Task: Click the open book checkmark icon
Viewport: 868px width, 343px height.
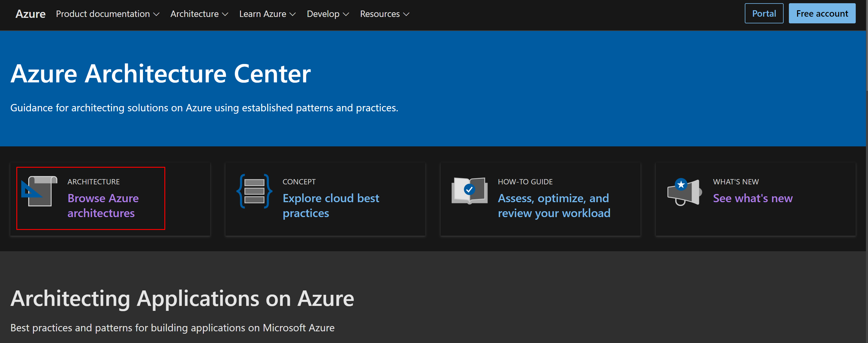Action: (x=469, y=190)
